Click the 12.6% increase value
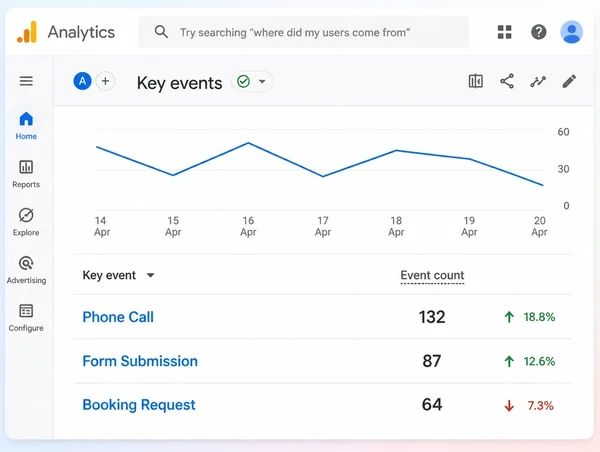 coord(539,361)
